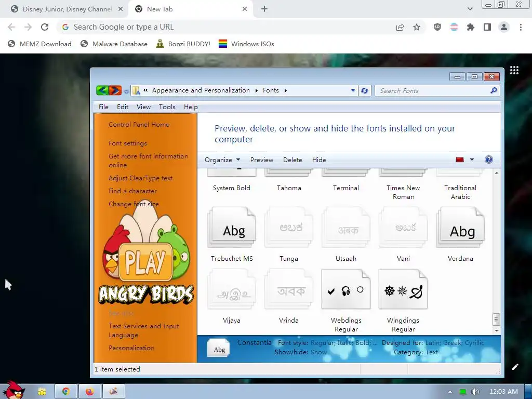Expand the Fonts breadcrumb arrow
Viewport: 532px width, 399px height.
click(286, 90)
